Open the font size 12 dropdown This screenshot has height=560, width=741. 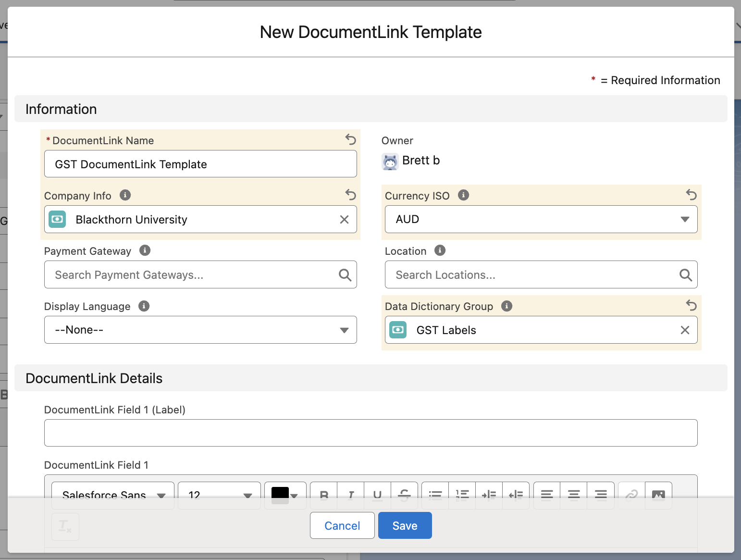coord(219,495)
